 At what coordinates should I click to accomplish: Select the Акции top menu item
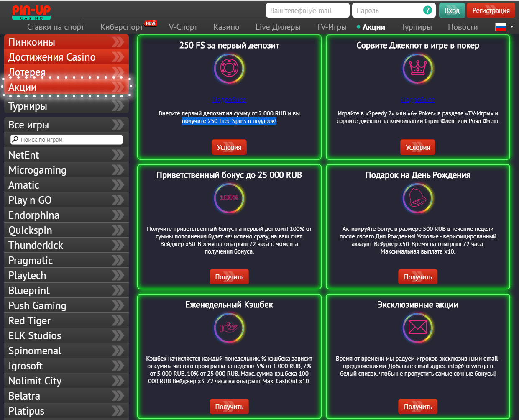[x=374, y=27]
